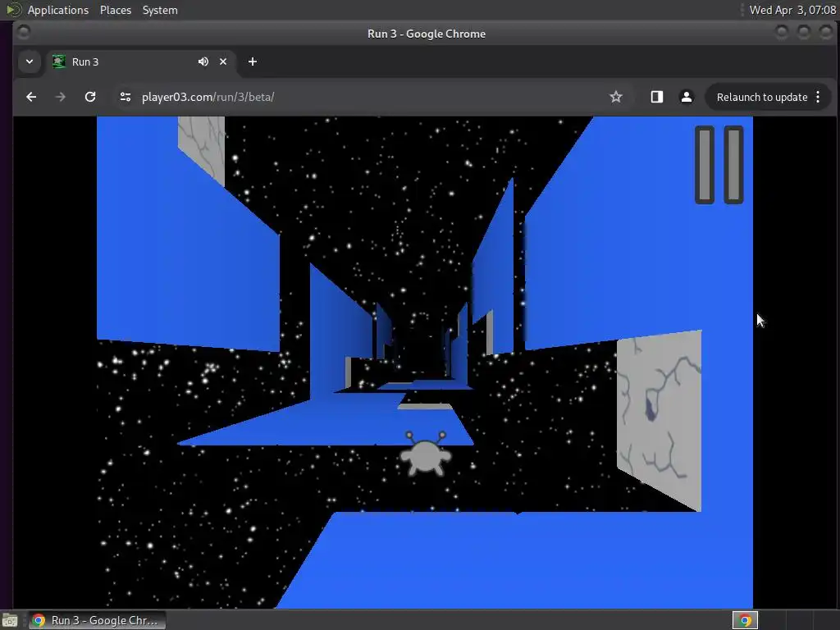Go forward one page in Chrome
This screenshot has height=630, width=840.
pos(61,97)
